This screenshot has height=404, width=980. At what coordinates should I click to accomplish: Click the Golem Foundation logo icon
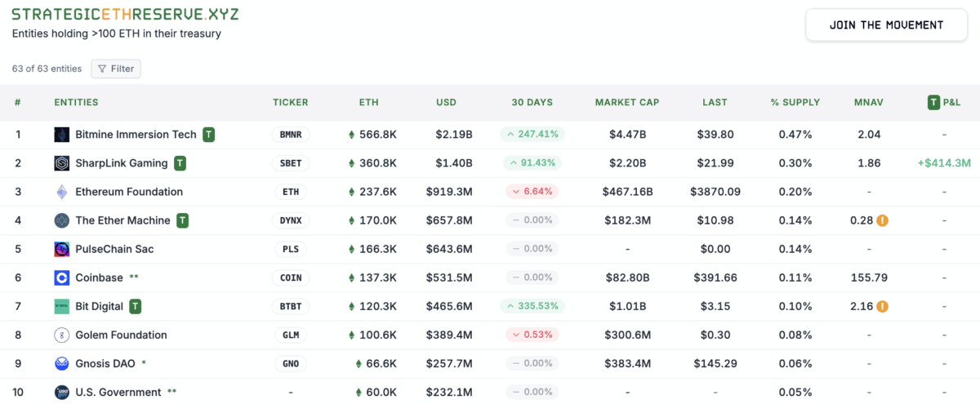(x=61, y=335)
